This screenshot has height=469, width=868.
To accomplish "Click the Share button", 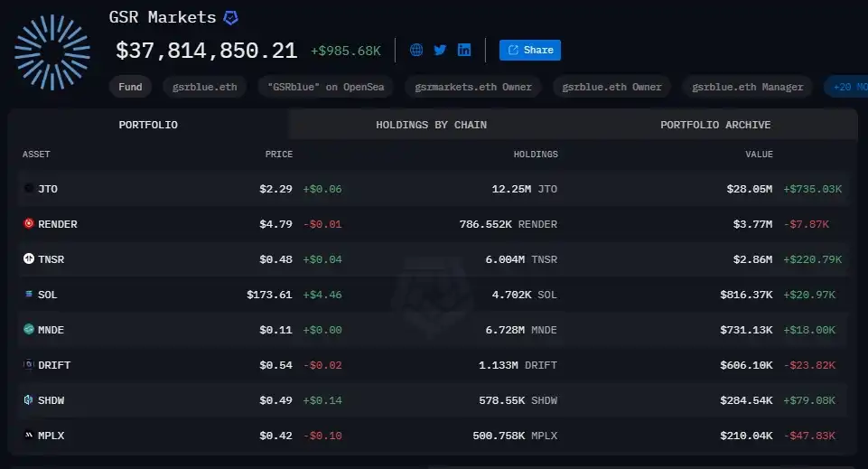I will 530,50.
